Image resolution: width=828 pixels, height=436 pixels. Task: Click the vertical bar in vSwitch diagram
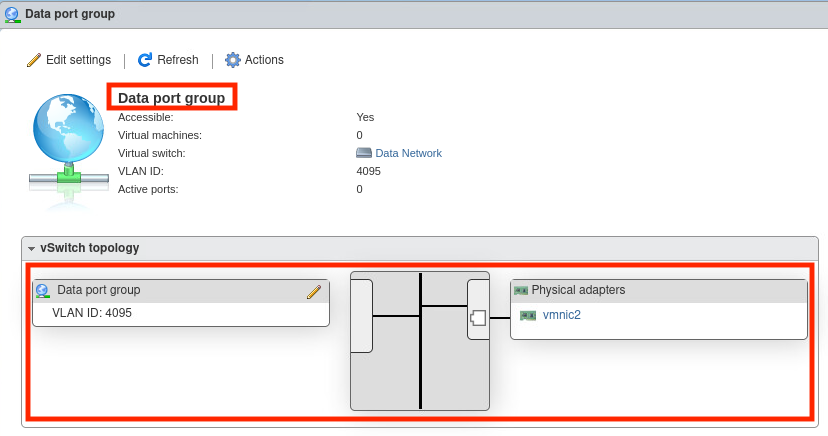[420, 340]
